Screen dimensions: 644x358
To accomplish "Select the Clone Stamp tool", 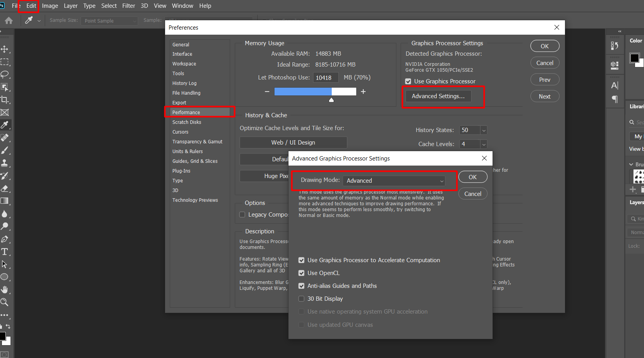I will point(5,163).
